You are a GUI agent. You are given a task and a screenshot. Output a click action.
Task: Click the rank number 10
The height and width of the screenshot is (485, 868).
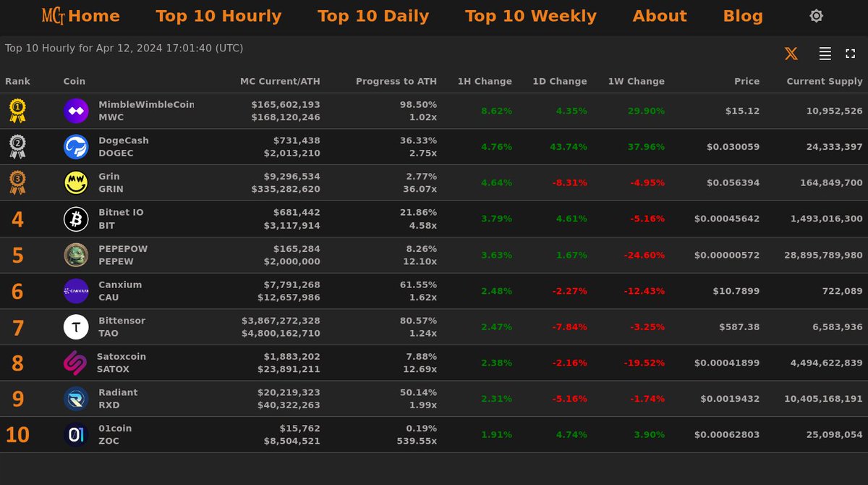pyautogui.click(x=17, y=435)
